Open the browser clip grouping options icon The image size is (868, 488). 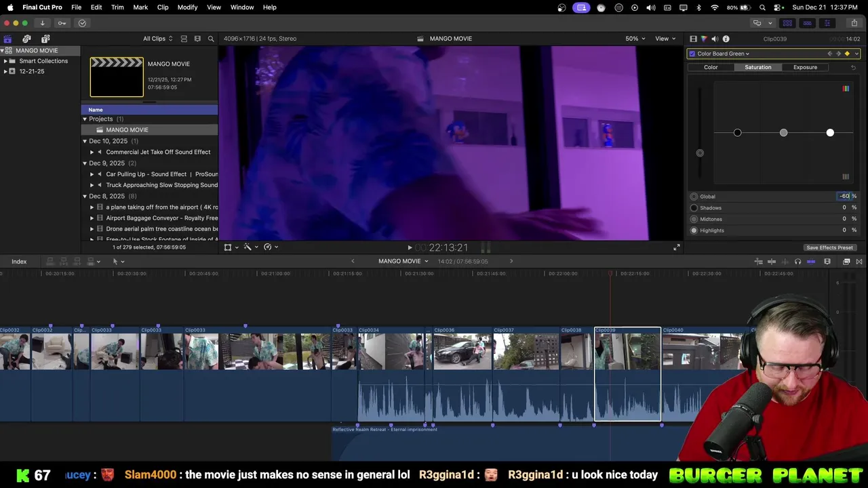click(197, 39)
